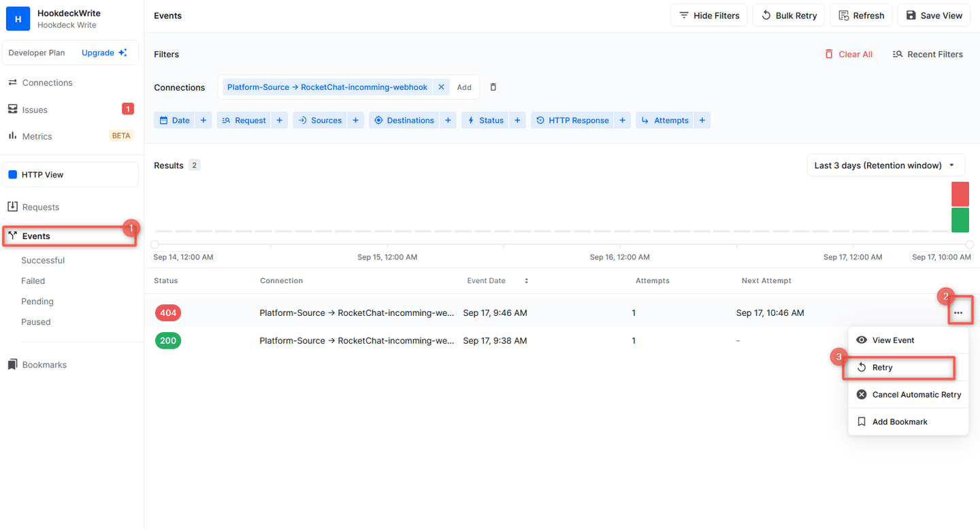Click the trash icon next to the Connections filter
980x529 pixels.
tap(493, 86)
